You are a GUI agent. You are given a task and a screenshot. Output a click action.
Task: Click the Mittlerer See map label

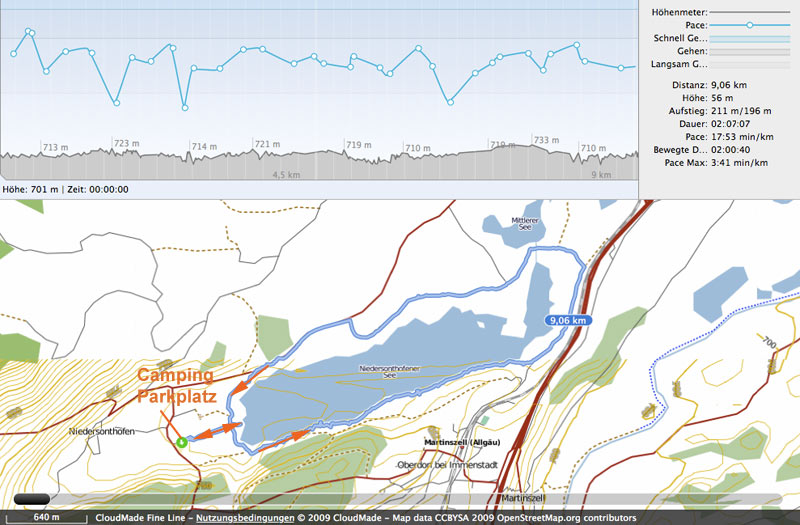525,223
